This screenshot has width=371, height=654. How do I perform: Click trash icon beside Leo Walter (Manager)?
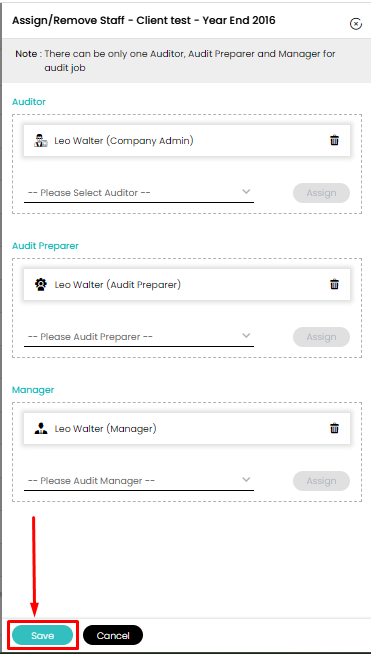click(334, 428)
